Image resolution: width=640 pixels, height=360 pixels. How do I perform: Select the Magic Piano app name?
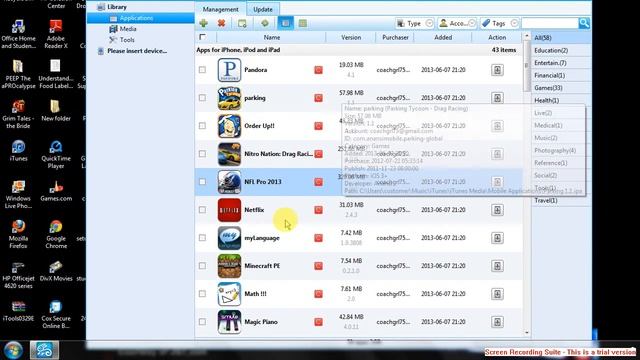261,322
